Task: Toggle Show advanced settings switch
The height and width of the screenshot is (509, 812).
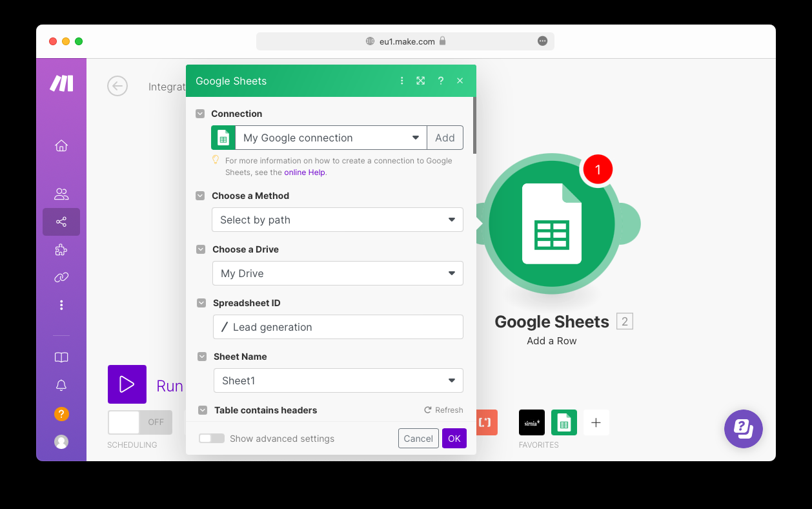Action: tap(212, 439)
